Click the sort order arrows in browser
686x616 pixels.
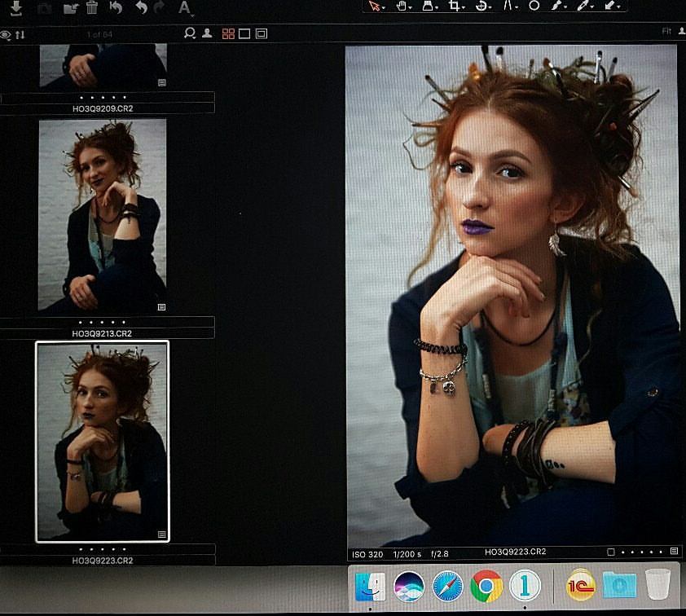(20, 34)
